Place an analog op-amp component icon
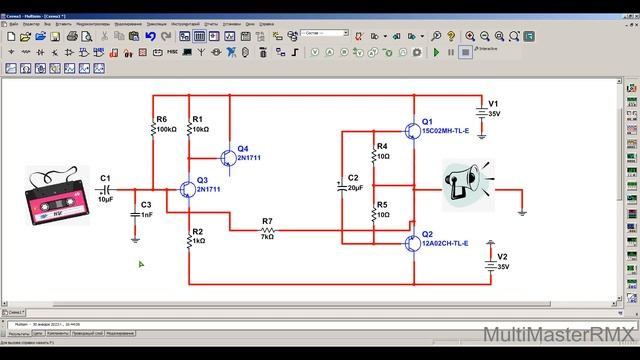This screenshot has height=360, width=640. pos(69,52)
